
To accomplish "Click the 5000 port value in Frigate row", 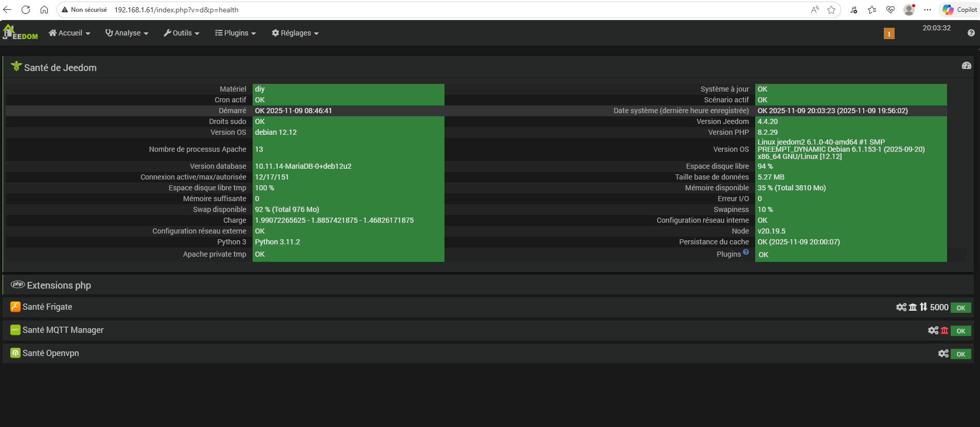I will 939,307.
